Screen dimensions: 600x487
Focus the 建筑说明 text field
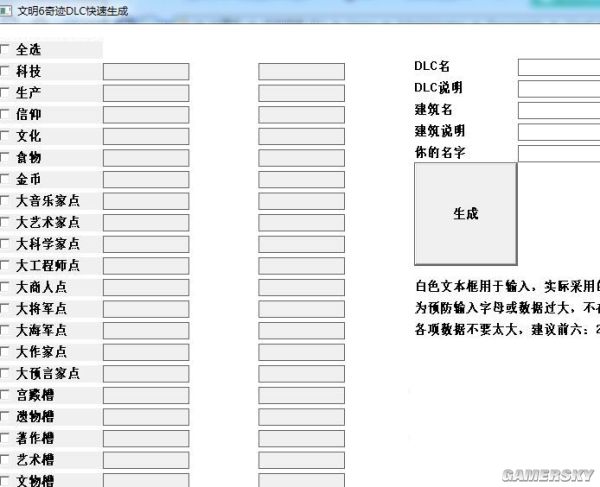tap(559, 132)
